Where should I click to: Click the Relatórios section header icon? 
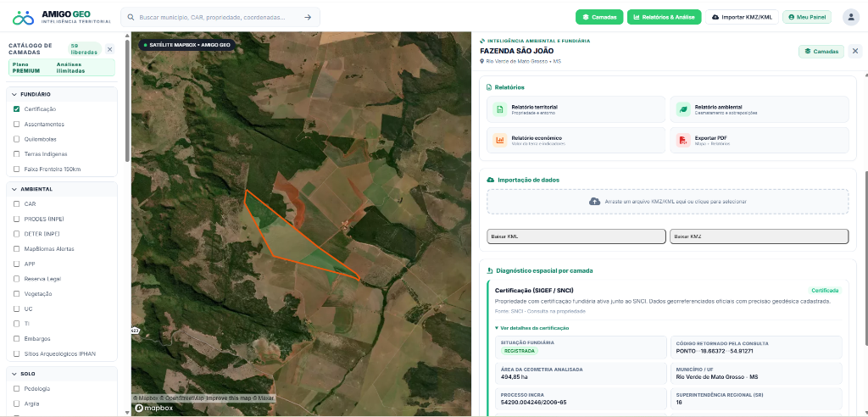point(489,87)
